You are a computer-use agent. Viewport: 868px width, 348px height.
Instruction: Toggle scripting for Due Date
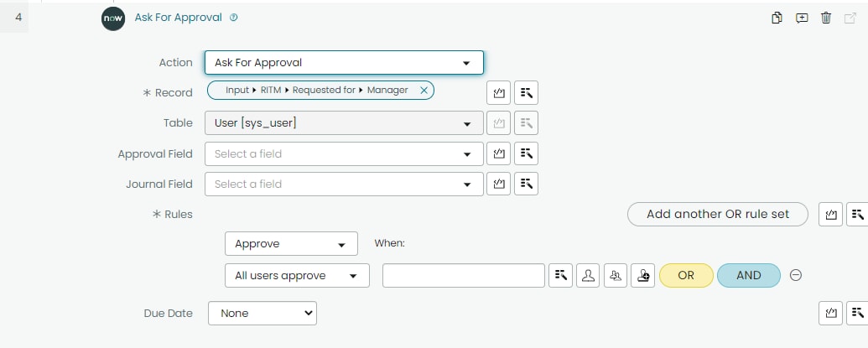pos(830,313)
